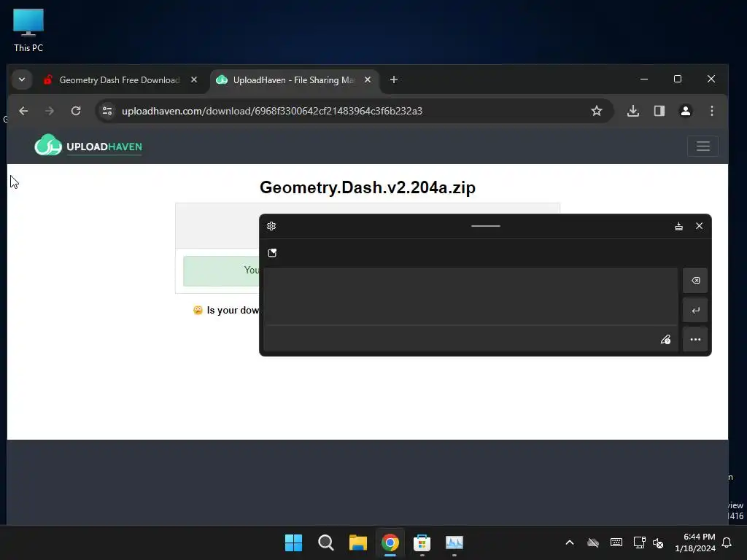Open handwriting panel settings gear
The image size is (747, 560).
click(x=271, y=226)
